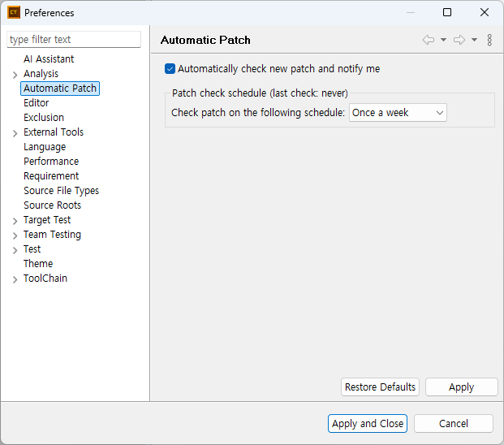
Task: Select Source File Types page
Action: pyautogui.click(x=61, y=191)
